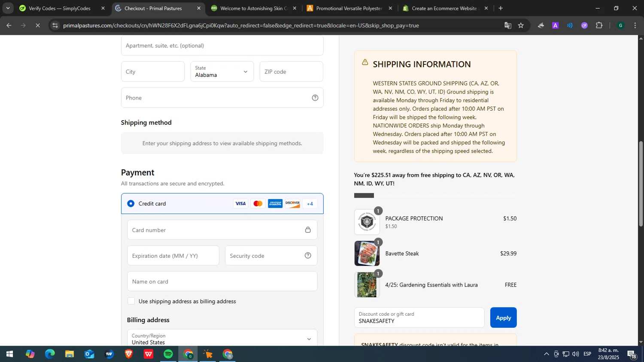Click the address bar URL
This screenshot has height=362, width=644.
click(x=241, y=26)
